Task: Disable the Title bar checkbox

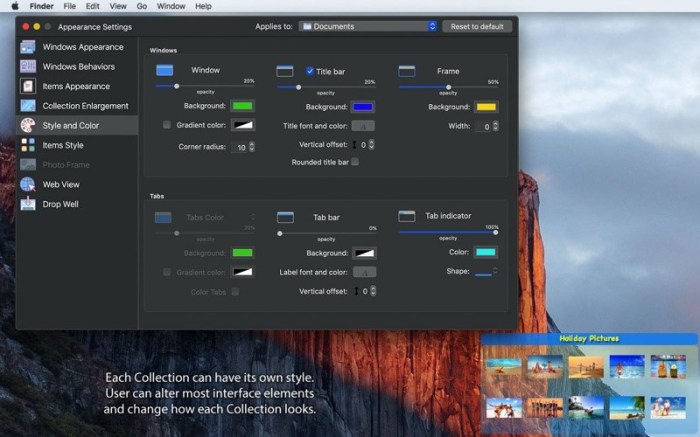Action: (x=310, y=71)
